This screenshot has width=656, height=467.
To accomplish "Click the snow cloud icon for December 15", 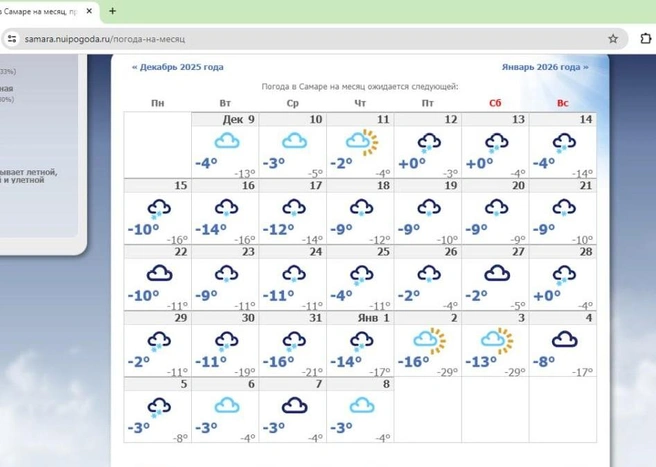I will 159,209.
